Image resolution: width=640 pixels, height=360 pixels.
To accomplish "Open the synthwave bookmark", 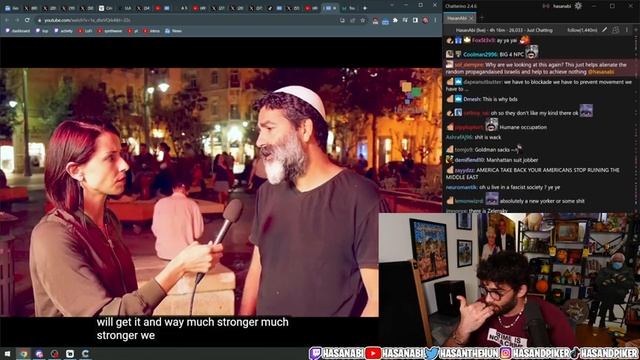I will coord(110,31).
